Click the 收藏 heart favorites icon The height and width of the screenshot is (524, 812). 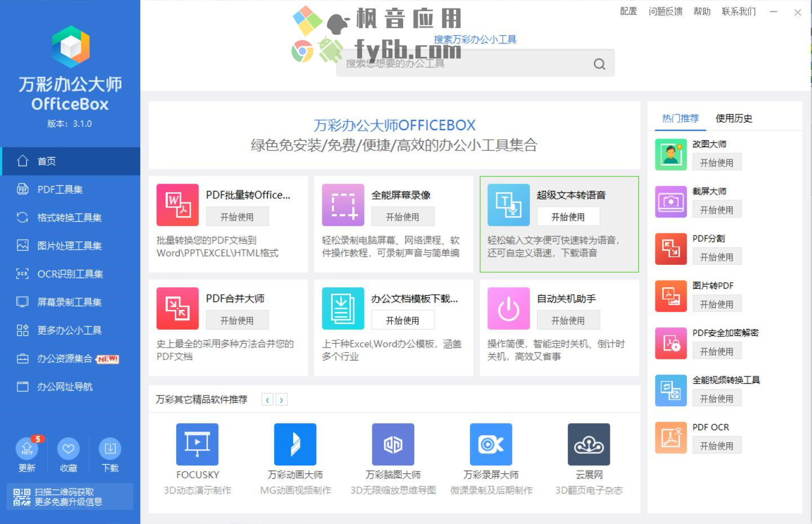click(x=68, y=449)
